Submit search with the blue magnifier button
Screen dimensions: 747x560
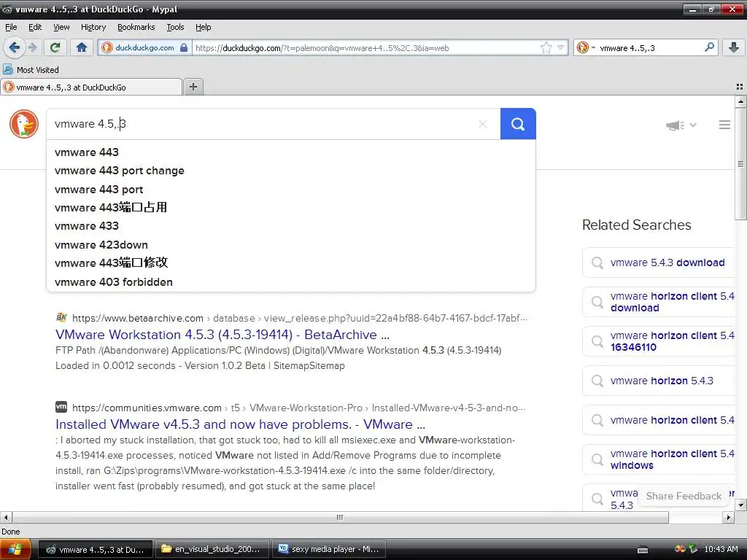click(518, 124)
